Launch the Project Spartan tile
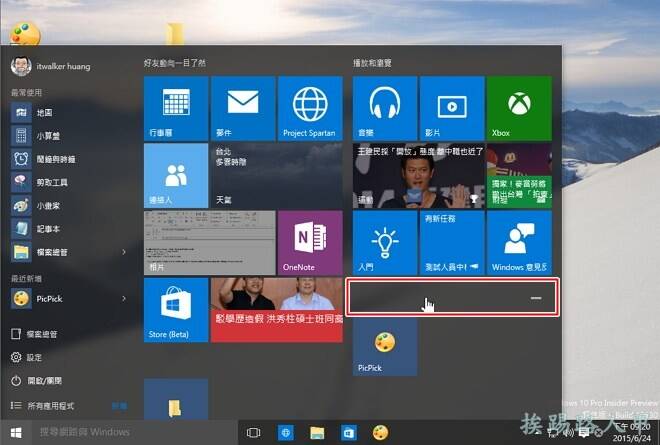The image size is (660, 445). click(x=310, y=108)
